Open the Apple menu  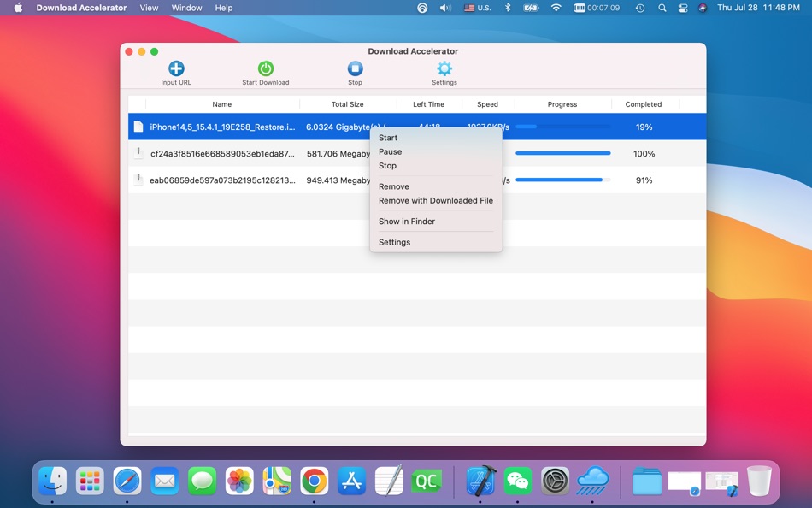[x=18, y=8]
